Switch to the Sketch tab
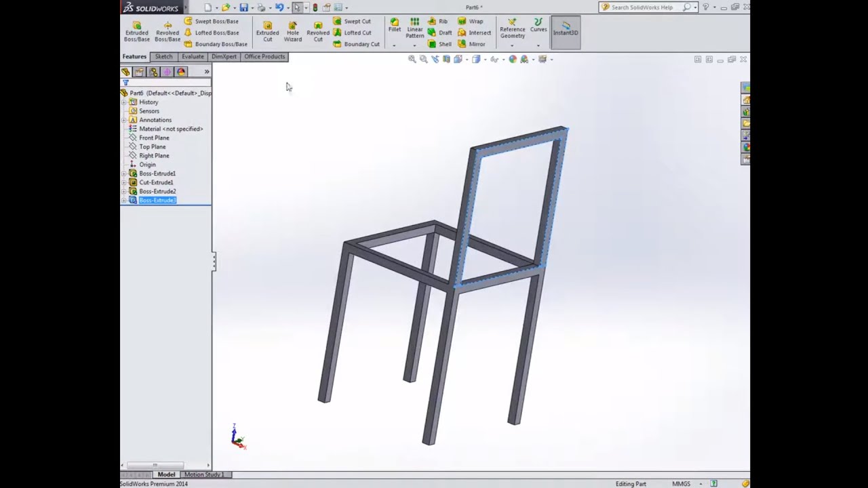 pos(163,56)
